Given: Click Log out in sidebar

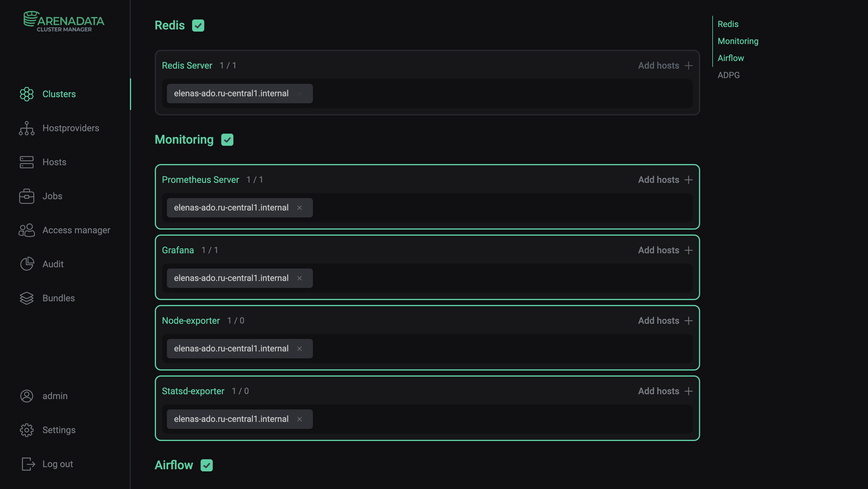Looking at the screenshot, I should [57, 464].
